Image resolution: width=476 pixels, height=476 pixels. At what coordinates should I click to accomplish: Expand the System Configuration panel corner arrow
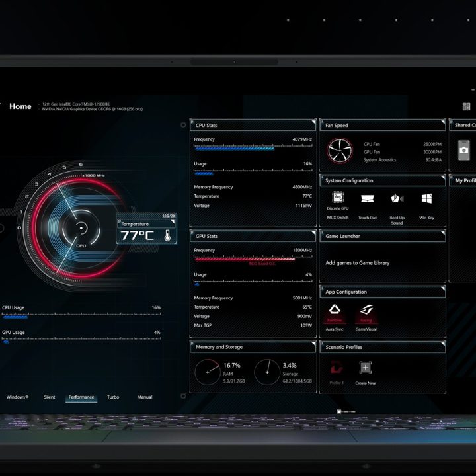pos(443,177)
